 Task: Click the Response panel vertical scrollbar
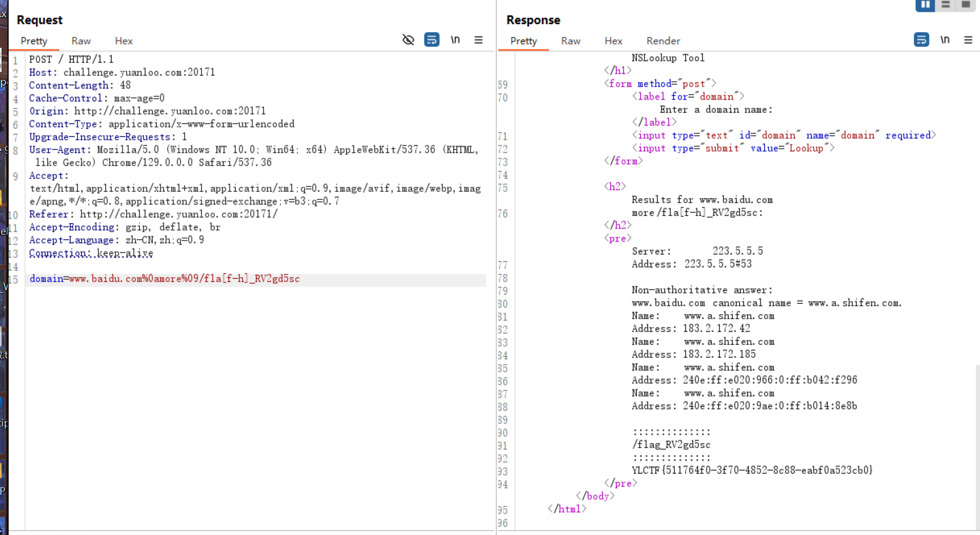pos(977,446)
